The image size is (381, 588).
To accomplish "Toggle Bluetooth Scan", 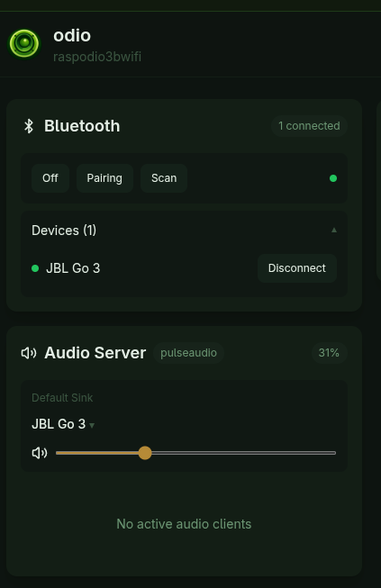I will point(164,178).
